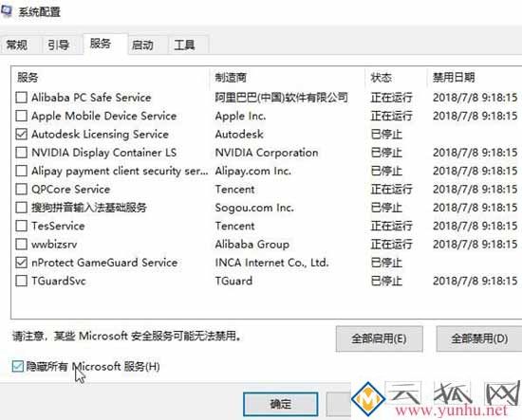The height and width of the screenshot is (420, 522).
Task: Select the 搜狗拼音输入法基础服务 name
Action: [89, 208]
